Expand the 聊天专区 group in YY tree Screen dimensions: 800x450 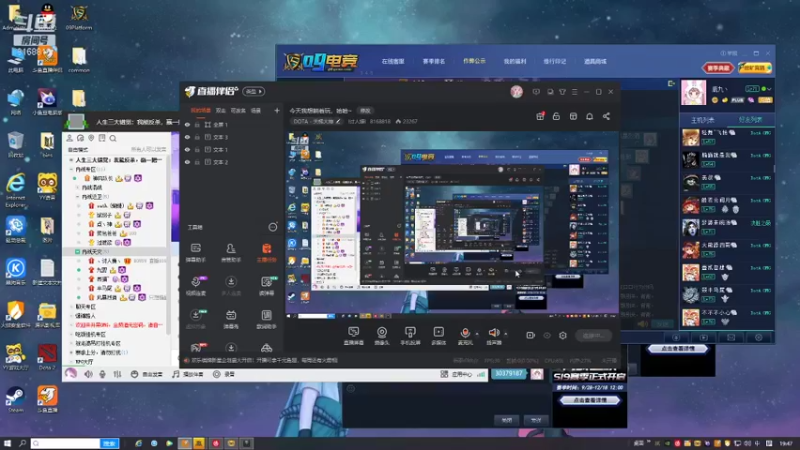click(x=71, y=307)
